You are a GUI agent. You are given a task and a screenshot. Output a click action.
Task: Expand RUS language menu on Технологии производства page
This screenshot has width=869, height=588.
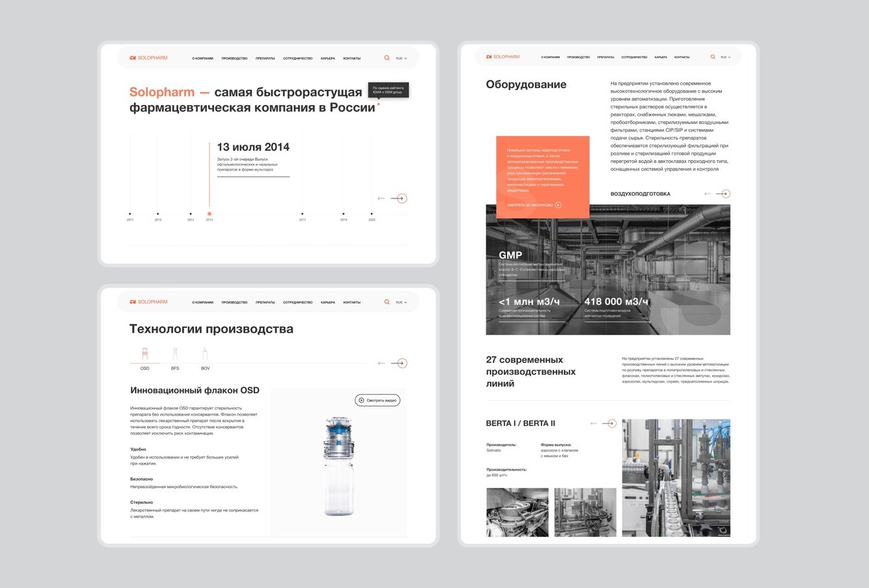point(401,302)
